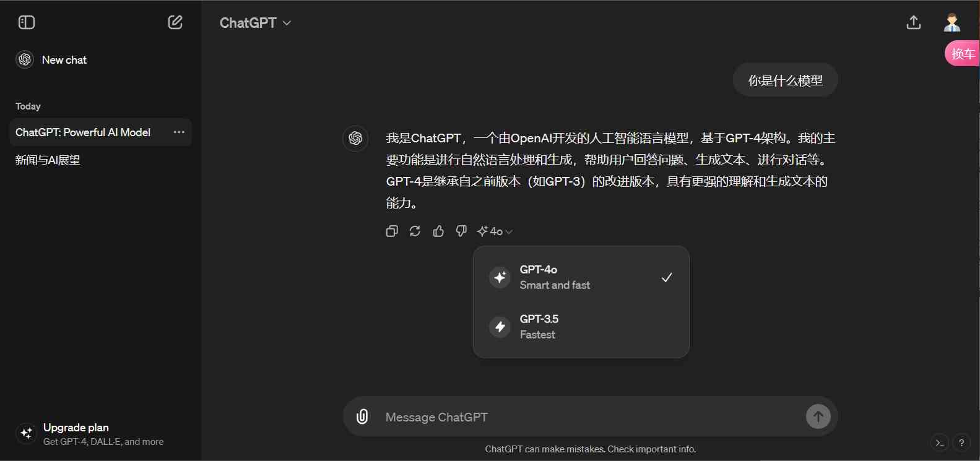This screenshot has height=461, width=980.
Task: Open the New chat entry
Action: [x=100, y=59]
